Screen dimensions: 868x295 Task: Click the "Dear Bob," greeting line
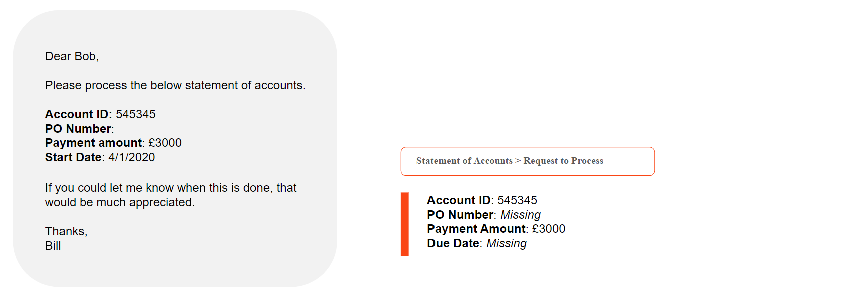(x=72, y=56)
